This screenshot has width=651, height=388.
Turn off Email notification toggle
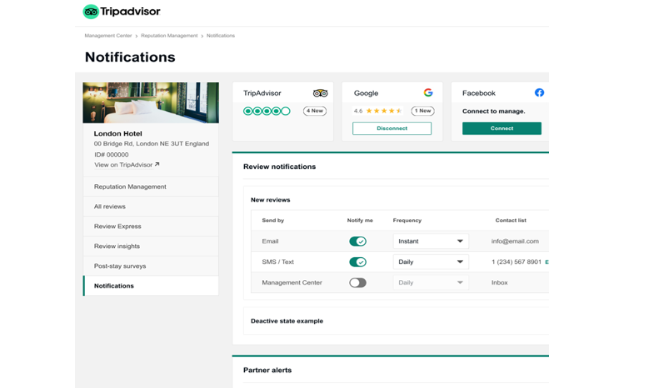coord(357,241)
